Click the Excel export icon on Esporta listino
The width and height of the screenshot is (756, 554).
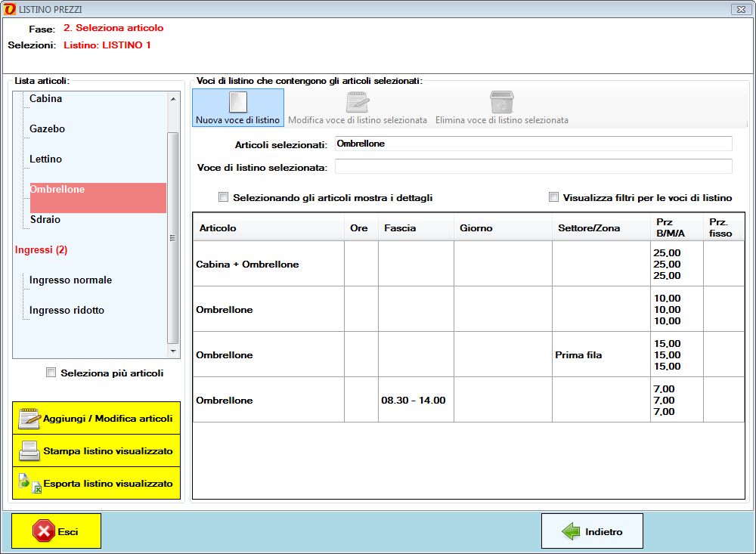click(30, 484)
